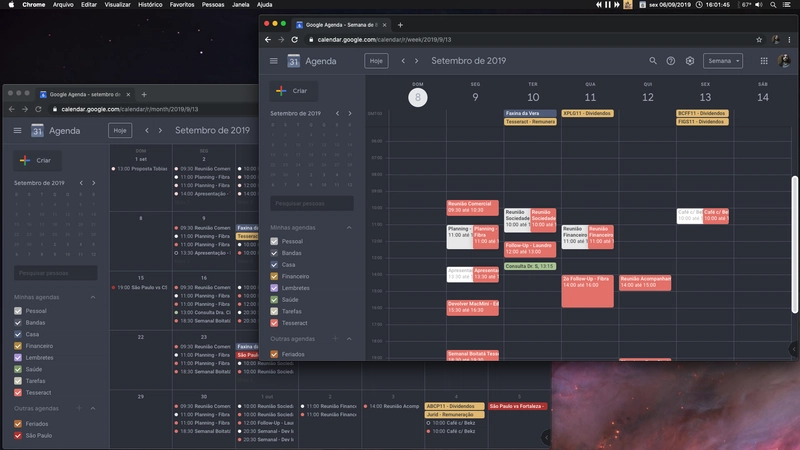Go to next week arrow in front window
The height and width of the screenshot is (450, 800).
point(416,61)
